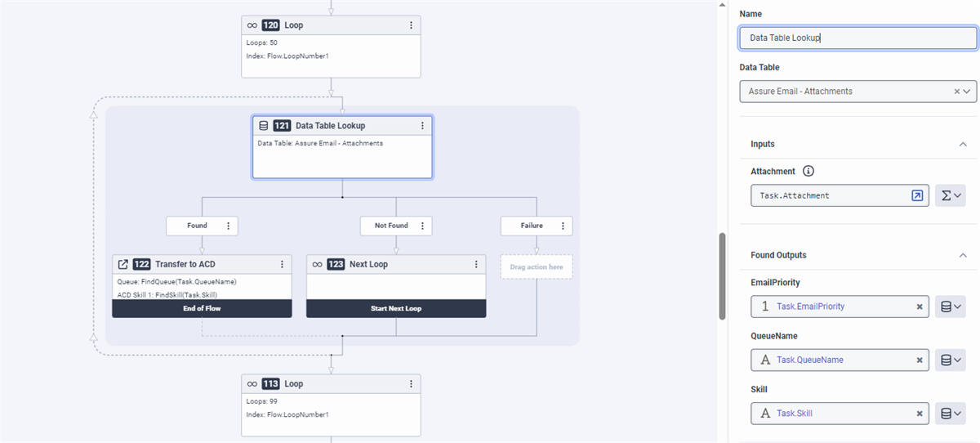The width and height of the screenshot is (980, 443).
Task: Remove the Task.Skill output variable
Action: 919,414
